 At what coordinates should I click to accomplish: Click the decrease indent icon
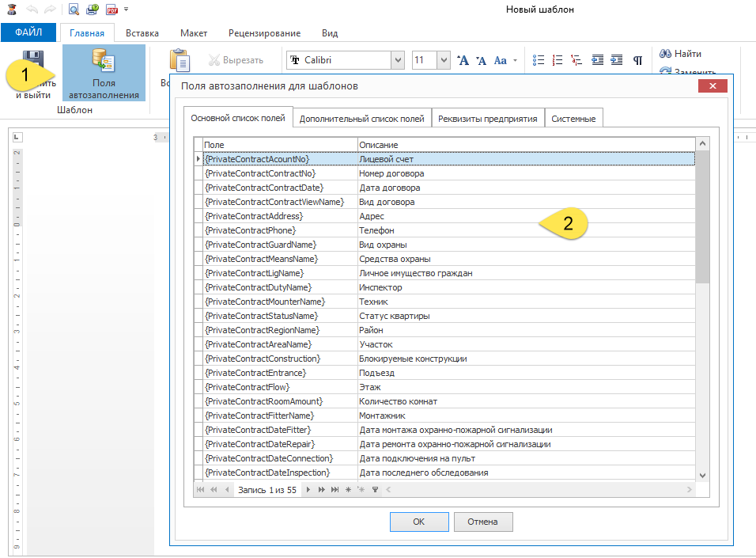[597, 60]
